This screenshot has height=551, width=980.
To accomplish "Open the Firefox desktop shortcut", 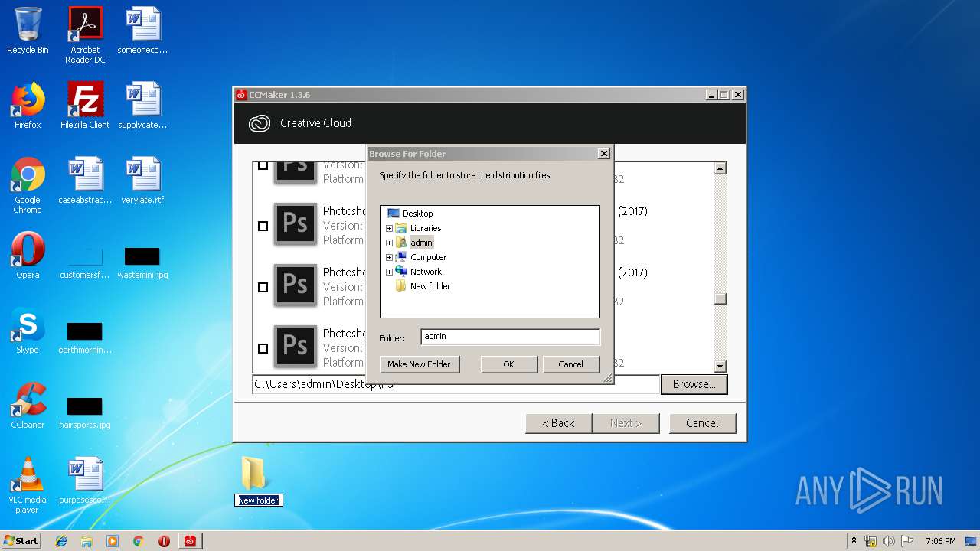I will pos(28,106).
